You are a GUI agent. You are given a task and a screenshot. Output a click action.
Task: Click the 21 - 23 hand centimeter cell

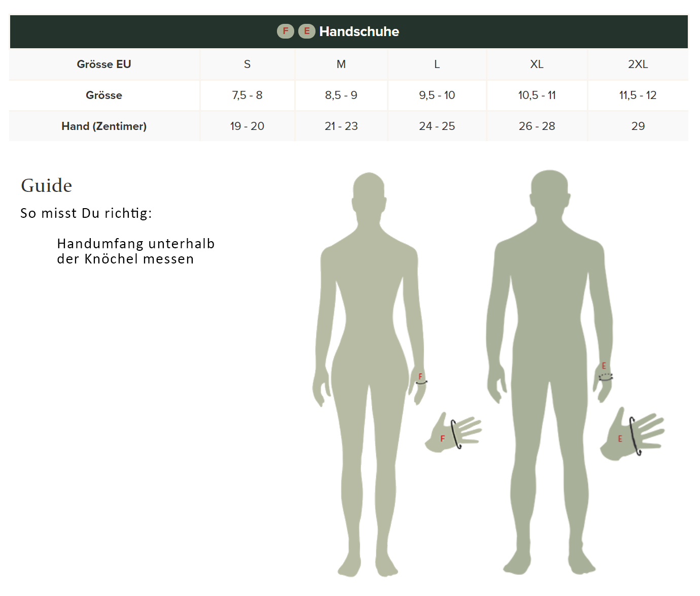click(341, 126)
